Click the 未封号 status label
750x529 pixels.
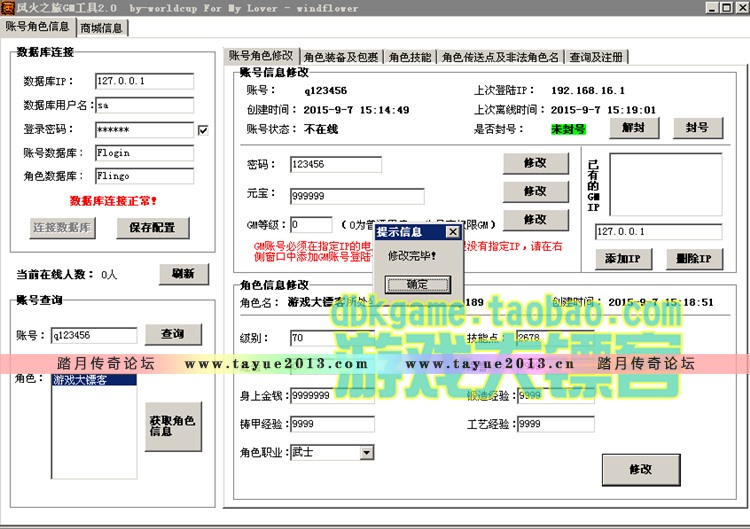click(568, 129)
